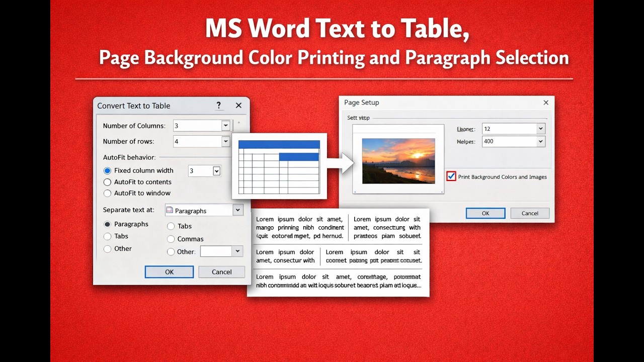Select the Tabs radio button below Paragraphs radio
This screenshot has width=644, height=362.
pos(107,236)
